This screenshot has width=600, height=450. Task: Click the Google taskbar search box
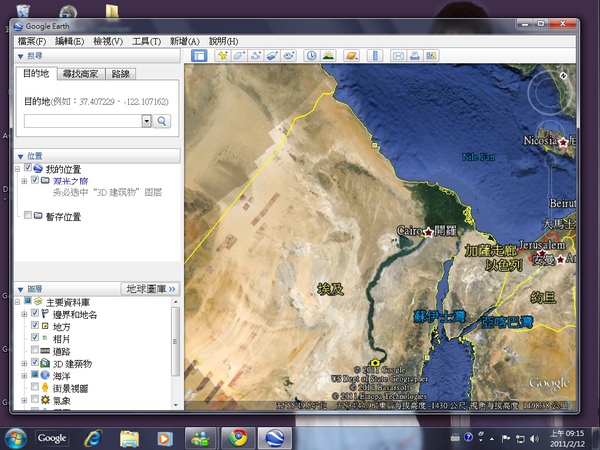[x=52, y=438]
